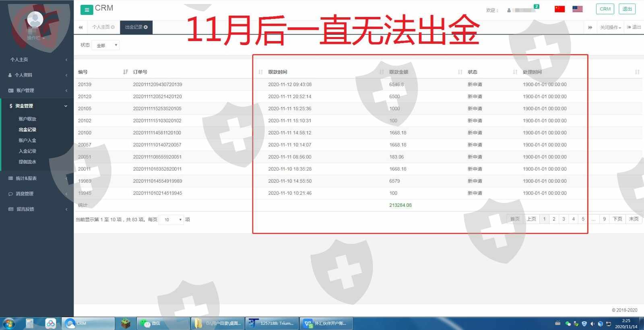Viewport: 644px width, 330px height.
Task: Open the 提佣流水 submenu item
Action: 27,162
